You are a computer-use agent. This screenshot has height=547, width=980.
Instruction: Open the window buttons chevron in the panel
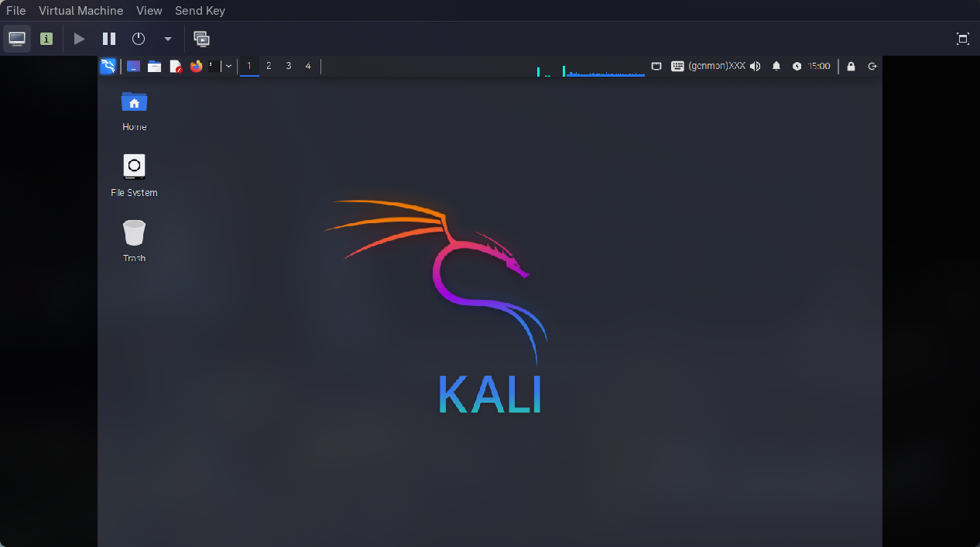[228, 66]
